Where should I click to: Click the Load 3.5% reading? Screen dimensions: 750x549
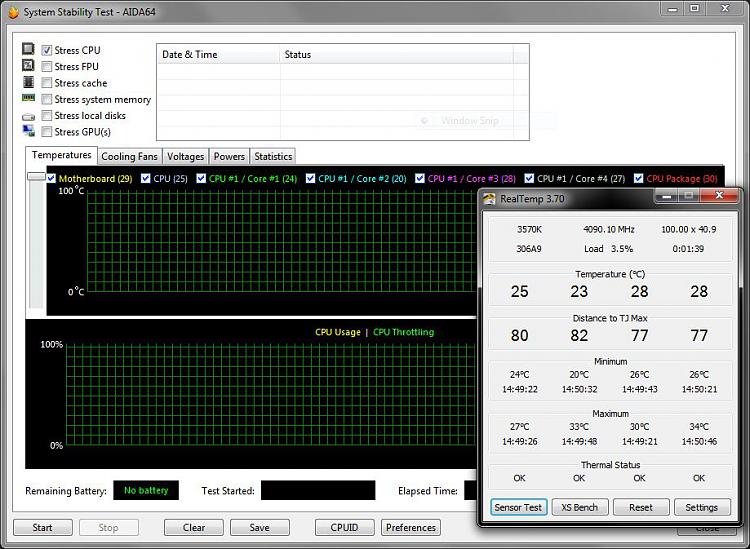pos(608,249)
